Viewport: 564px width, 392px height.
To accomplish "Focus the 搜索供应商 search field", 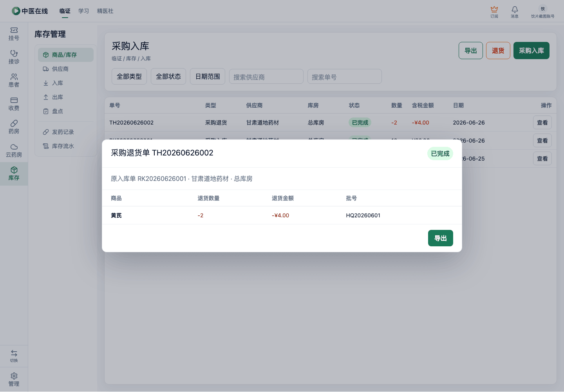I will click(266, 76).
